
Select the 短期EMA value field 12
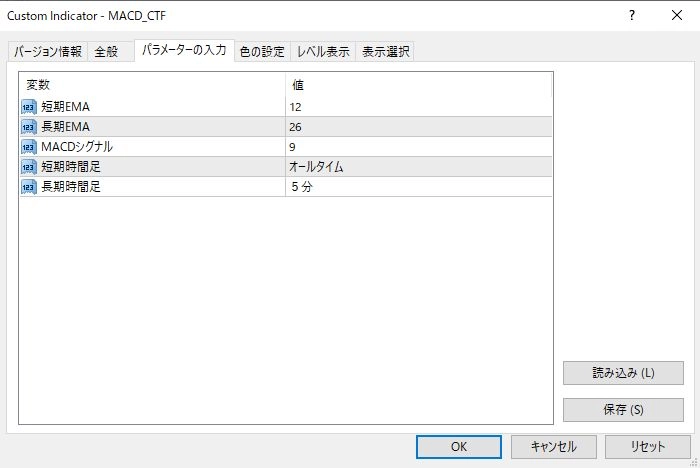point(418,107)
